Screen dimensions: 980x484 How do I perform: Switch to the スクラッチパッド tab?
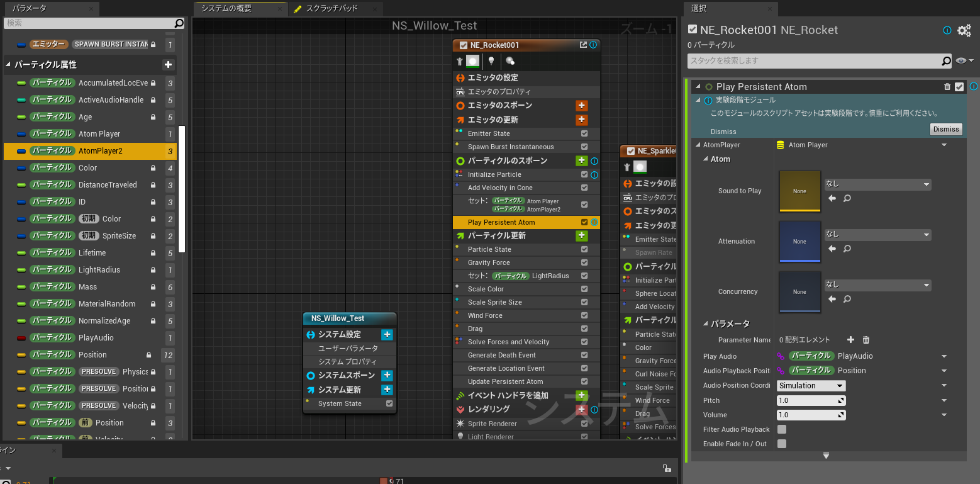[x=331, y=8]
